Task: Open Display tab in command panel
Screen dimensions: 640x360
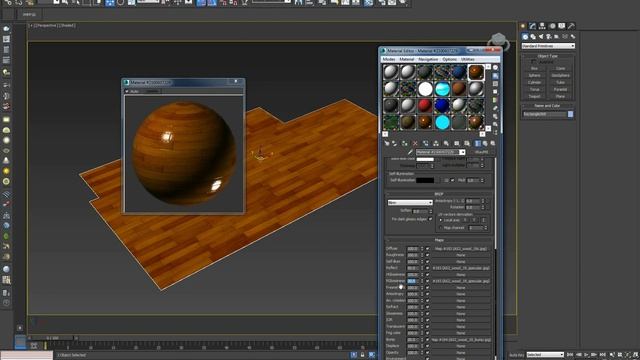Action: (562, 26)
